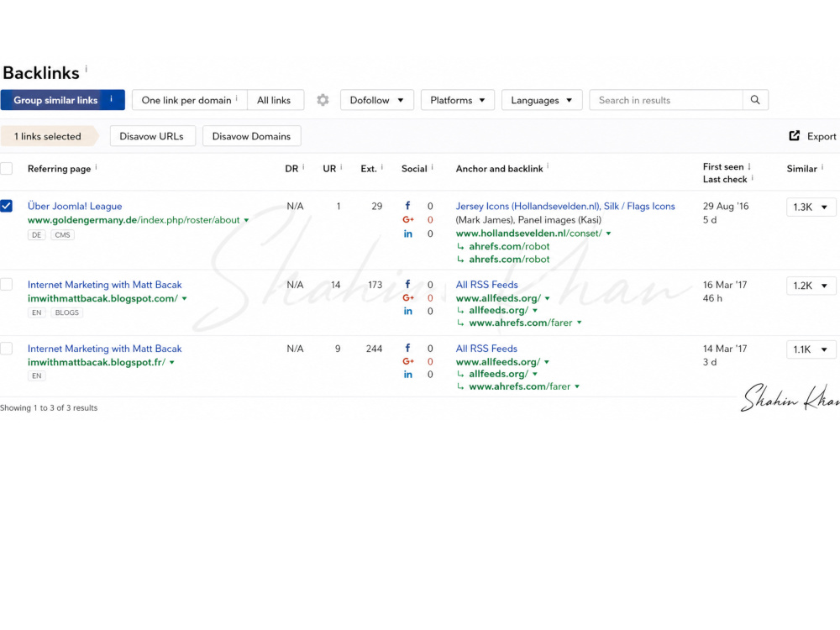Sort by UR column header
Screen dimensions: 840x630
[x=329, y=169]
